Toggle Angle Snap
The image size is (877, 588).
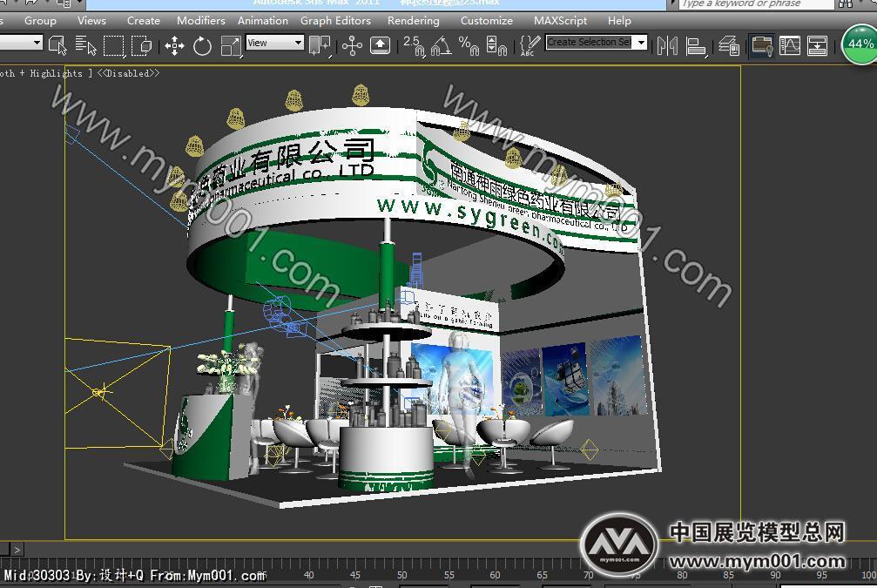point(442,45)
